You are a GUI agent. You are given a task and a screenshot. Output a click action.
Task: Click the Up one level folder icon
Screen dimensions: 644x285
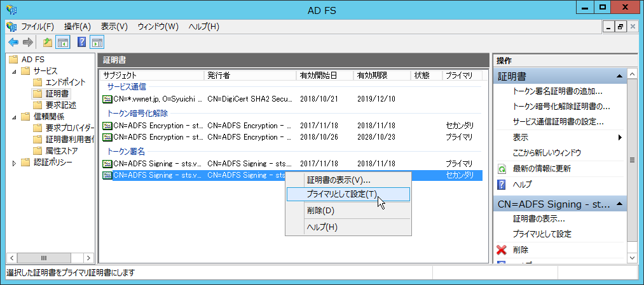47,42
